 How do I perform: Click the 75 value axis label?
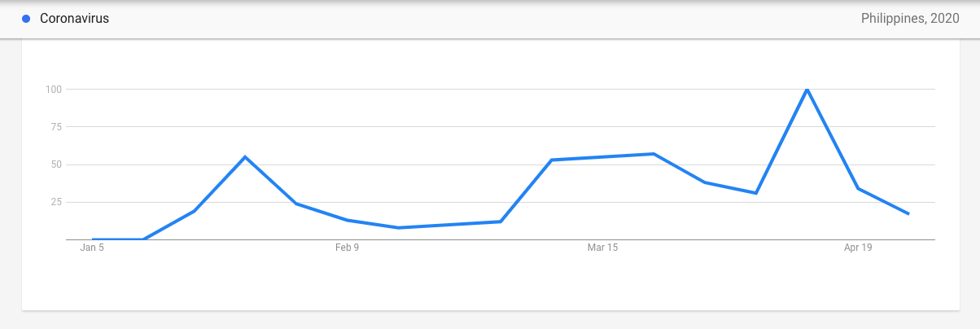pos(57,126)
